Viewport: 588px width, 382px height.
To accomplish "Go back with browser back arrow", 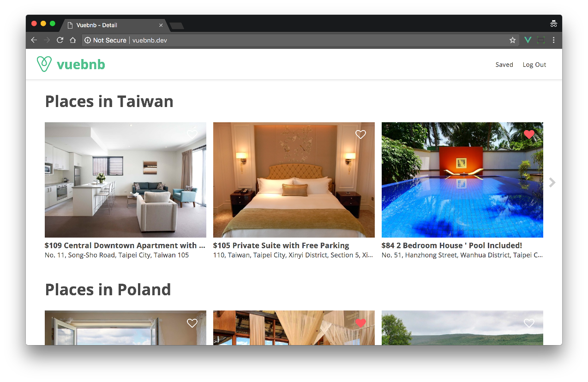I will 34,40.
